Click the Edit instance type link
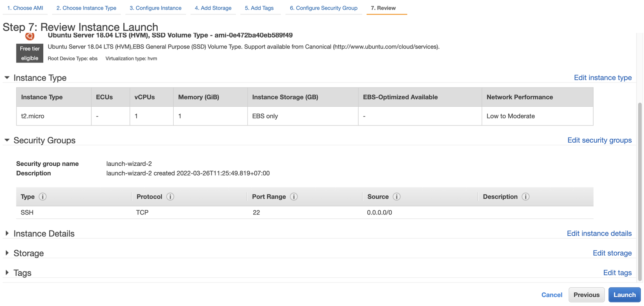 coord(603,78)
